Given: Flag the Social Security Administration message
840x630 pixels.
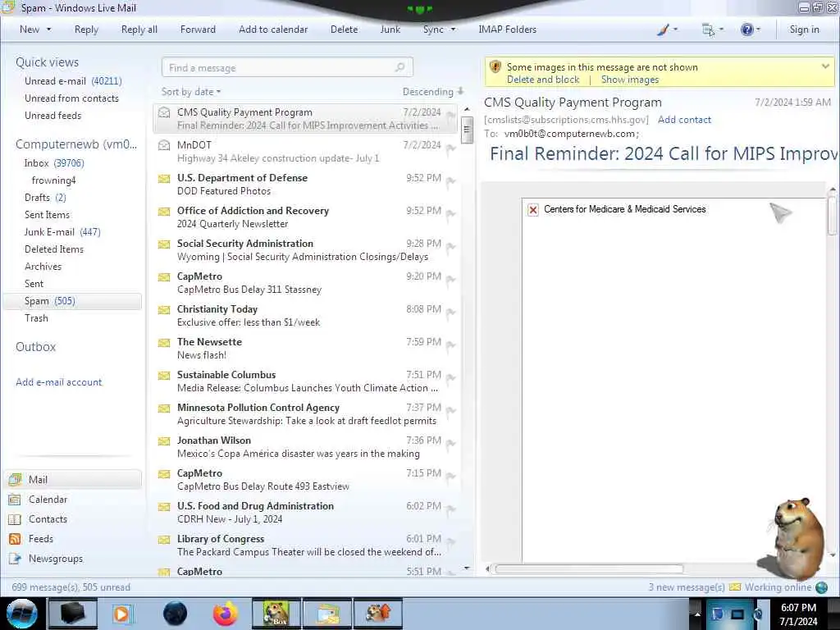Looking at the screenshot, I should [x=451, y=248].
